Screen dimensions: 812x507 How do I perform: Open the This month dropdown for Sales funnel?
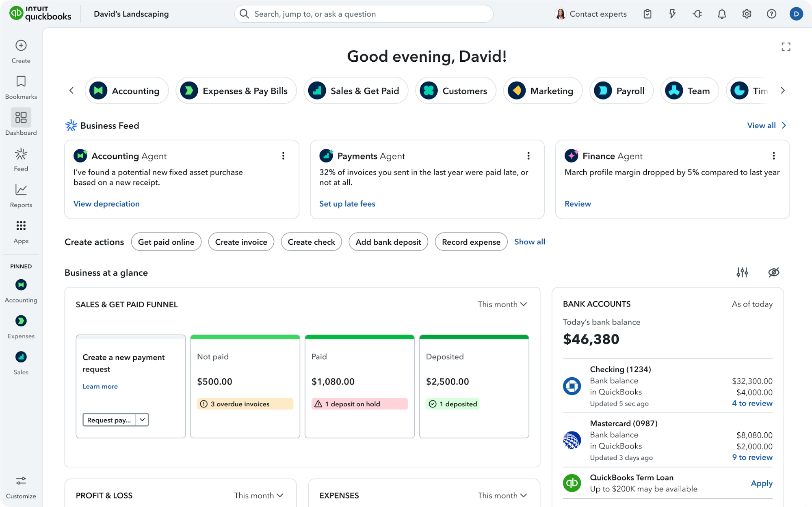tap(502, 304)
